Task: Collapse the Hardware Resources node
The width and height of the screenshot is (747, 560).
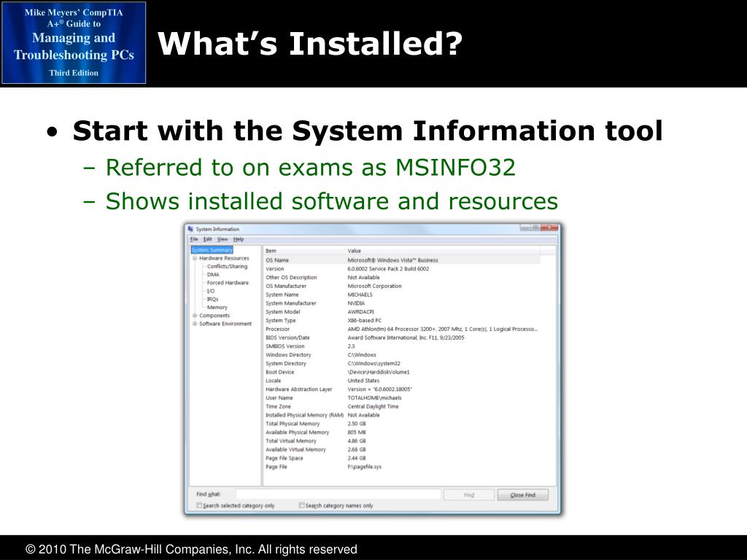Action: 195,258
